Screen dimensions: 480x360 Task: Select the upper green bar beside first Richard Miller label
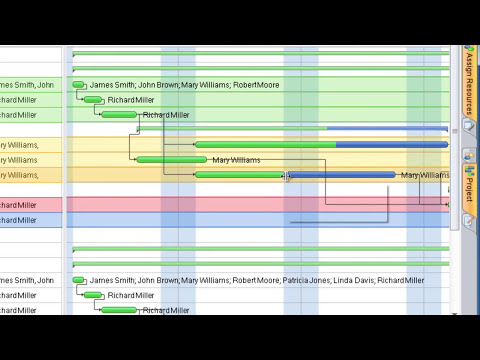[x=93, y=100]
